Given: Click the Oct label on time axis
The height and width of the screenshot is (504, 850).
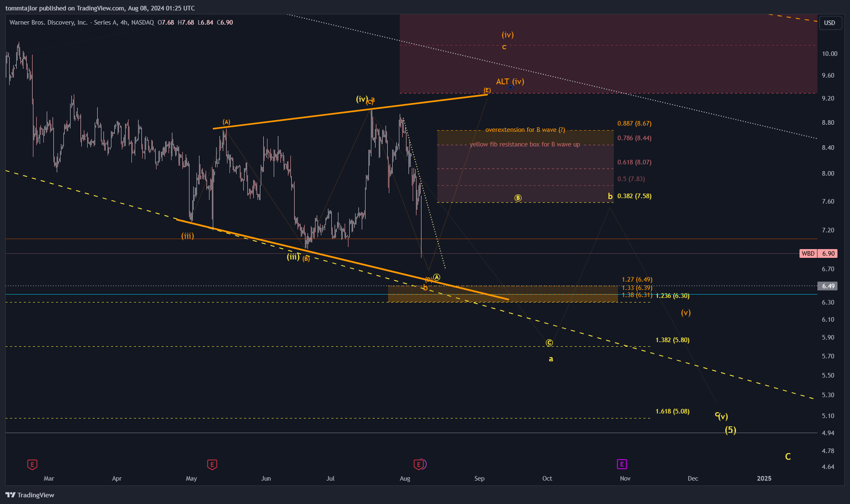Looking at the screenshot, I should click(x=547, y=479).
